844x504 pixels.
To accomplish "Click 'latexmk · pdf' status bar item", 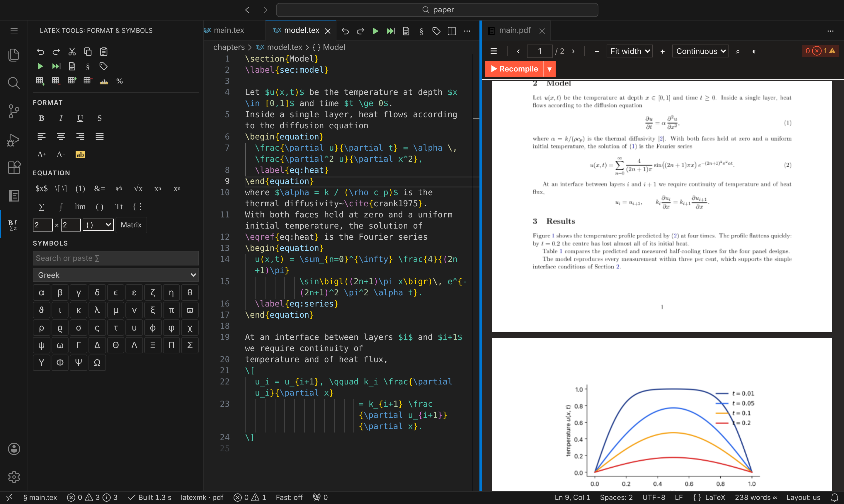I will pos(202,497).
